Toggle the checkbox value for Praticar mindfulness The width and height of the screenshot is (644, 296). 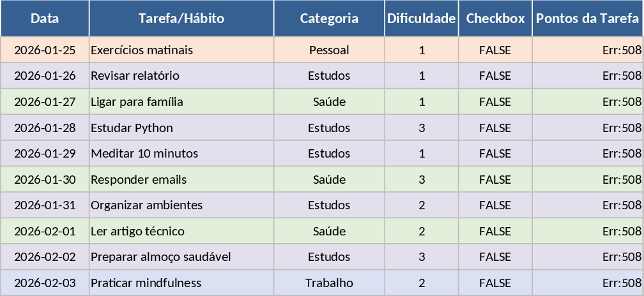tap(495, 283)
